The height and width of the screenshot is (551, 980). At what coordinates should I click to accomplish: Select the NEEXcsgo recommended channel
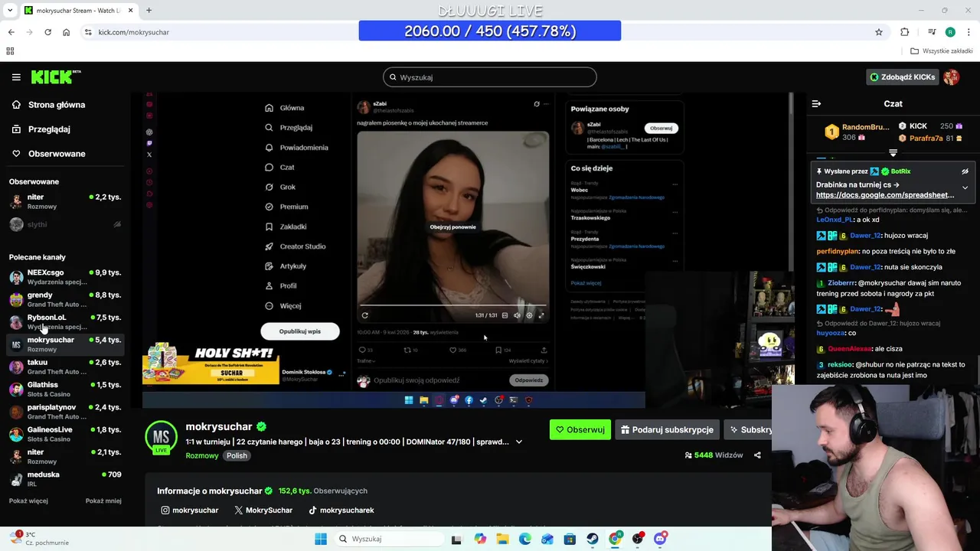tap(65, 277)
